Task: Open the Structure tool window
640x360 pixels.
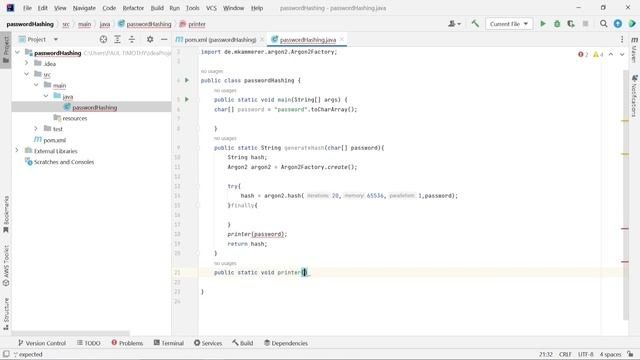Action: [6, 314]
